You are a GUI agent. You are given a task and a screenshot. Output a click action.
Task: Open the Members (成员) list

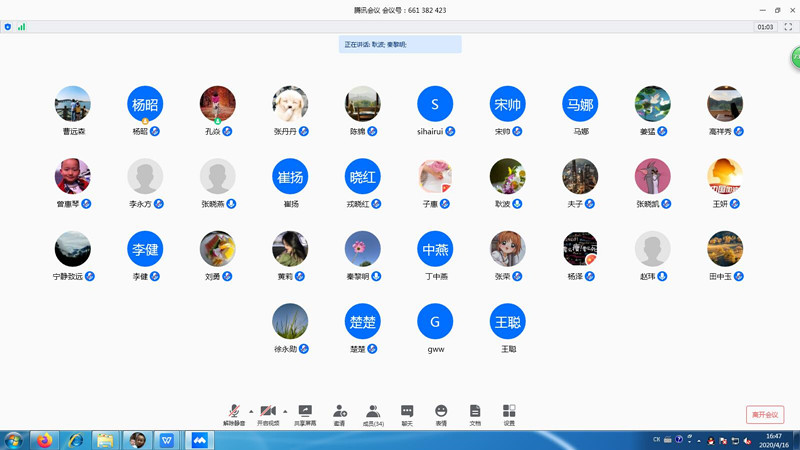coord(373,413)
